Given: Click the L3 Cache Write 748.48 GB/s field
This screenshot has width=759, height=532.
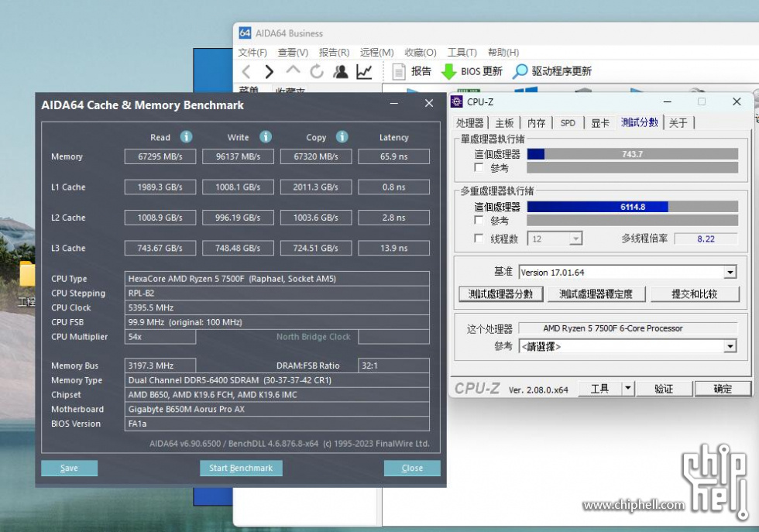Looking at the screenshot, I should pyautogui.click(x=238, y=248).
